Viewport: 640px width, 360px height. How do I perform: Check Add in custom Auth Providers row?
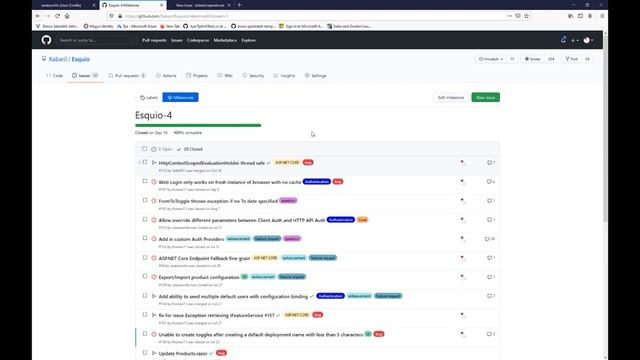point(144,238)
